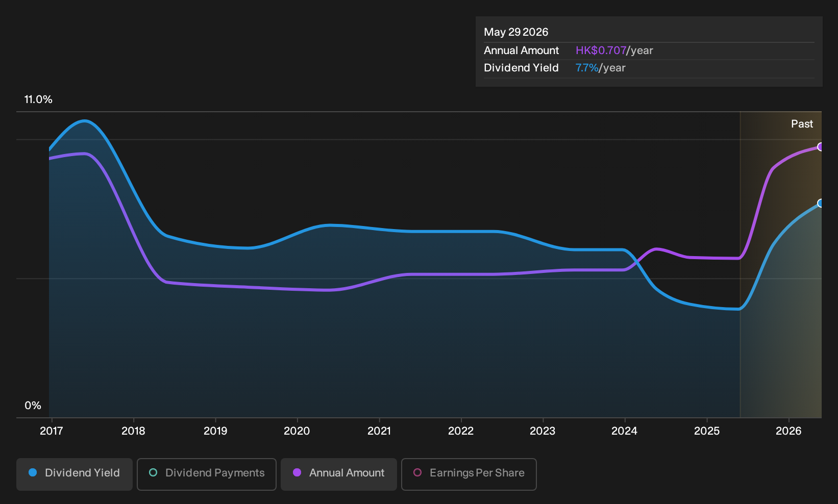Viewport: 838px width, 504px height.
Task: Click the Past label on chart
Action: [802, 124]
